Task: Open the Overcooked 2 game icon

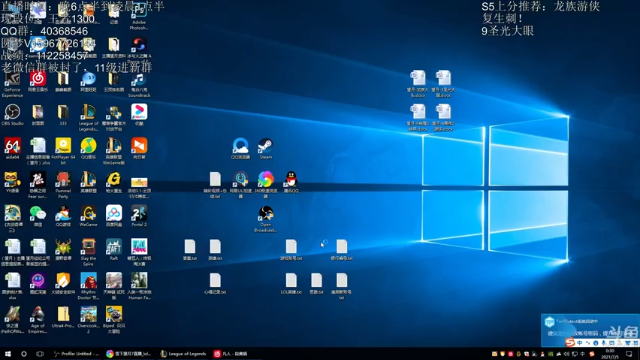Action: [x=88, y=320]
